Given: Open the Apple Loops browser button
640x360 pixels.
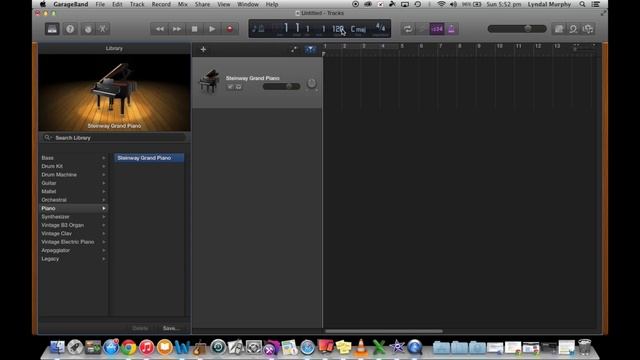Looking at the screenshot, I should (x=573, y=29).
